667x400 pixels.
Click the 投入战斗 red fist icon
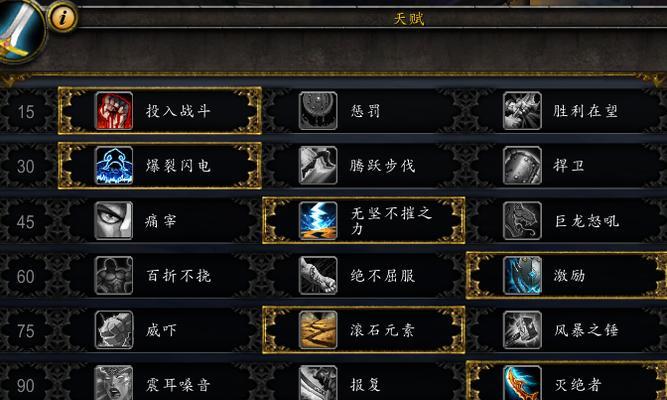(114, 111)
